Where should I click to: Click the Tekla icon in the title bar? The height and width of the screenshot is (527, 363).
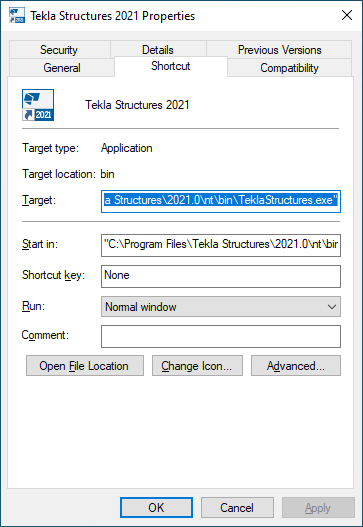[x=17, y=16]
